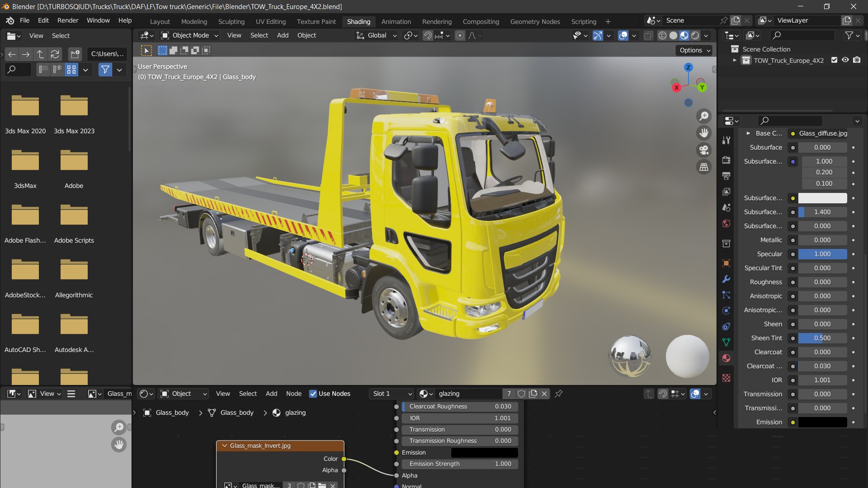Click the viewport zoom magnifier icon
This screenshot has height=488, width=868.
pyautogui.click(x=704, y=116)
